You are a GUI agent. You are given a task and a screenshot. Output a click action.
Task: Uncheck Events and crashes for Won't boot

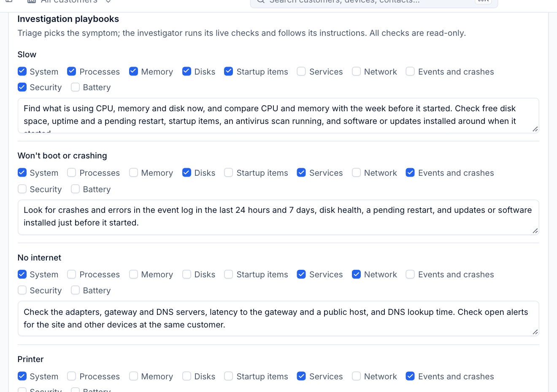coord(410,172)
